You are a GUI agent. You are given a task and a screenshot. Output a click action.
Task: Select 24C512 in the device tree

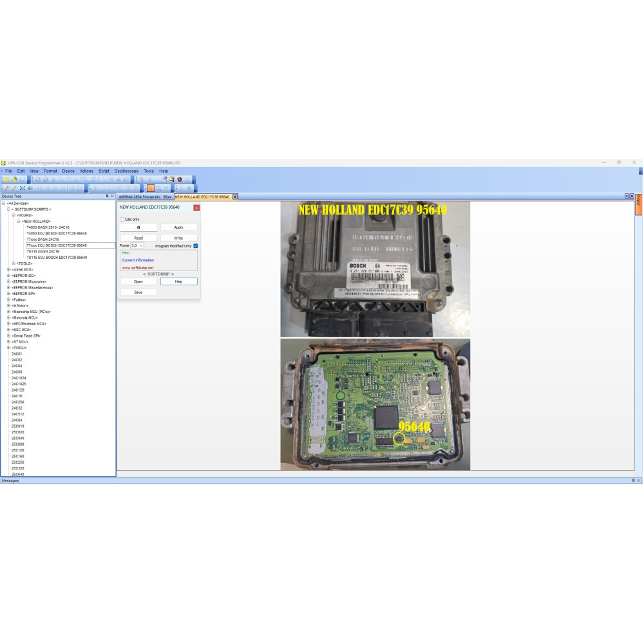(17, 414)
